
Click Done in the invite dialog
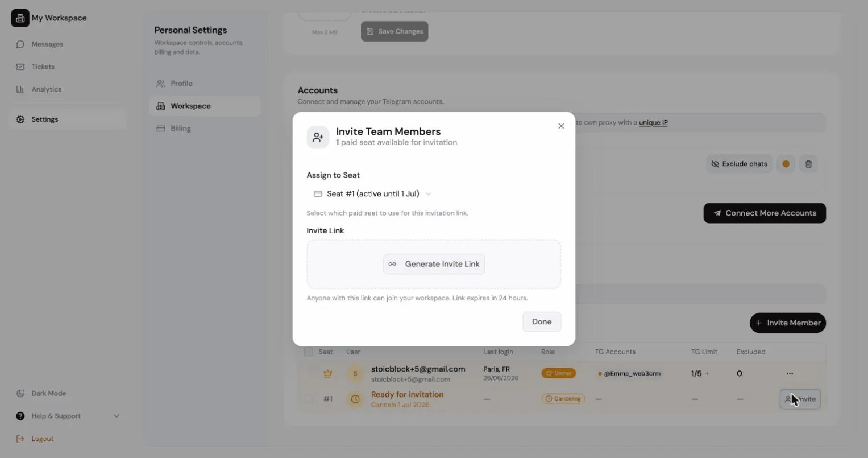point(542,321)
